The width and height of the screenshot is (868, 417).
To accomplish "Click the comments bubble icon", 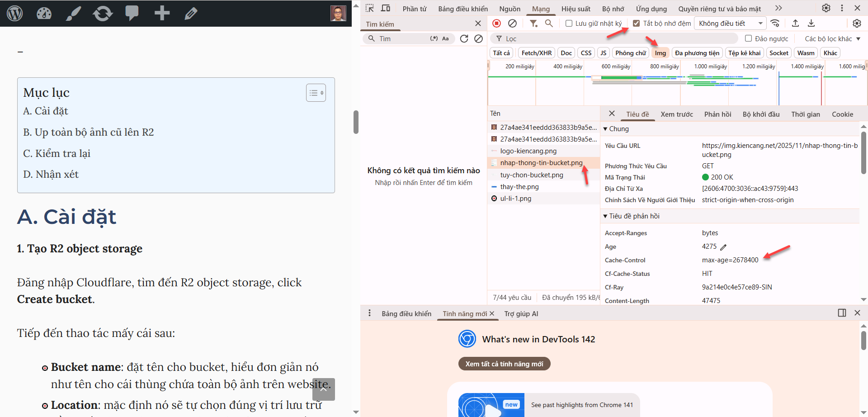I will point(132,14).
